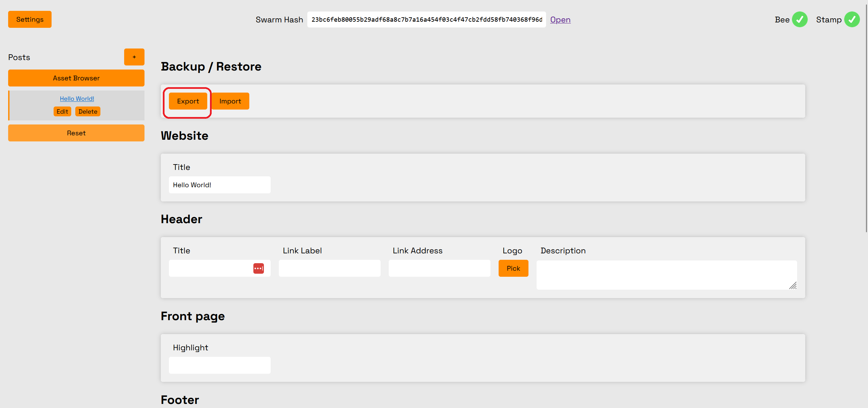Import a backup file
This screenshot has height=408, width=868.
click(x=230, y=101)
